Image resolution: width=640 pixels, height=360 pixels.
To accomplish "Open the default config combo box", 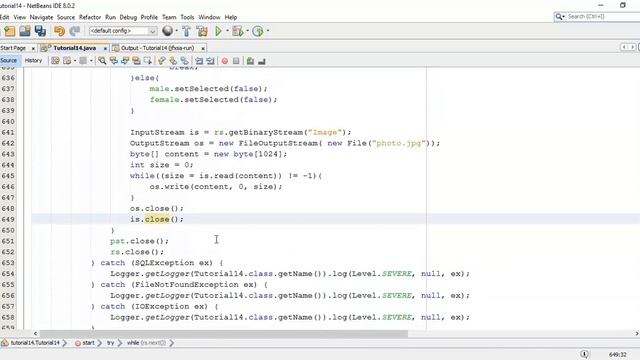I will pos(123,31).
